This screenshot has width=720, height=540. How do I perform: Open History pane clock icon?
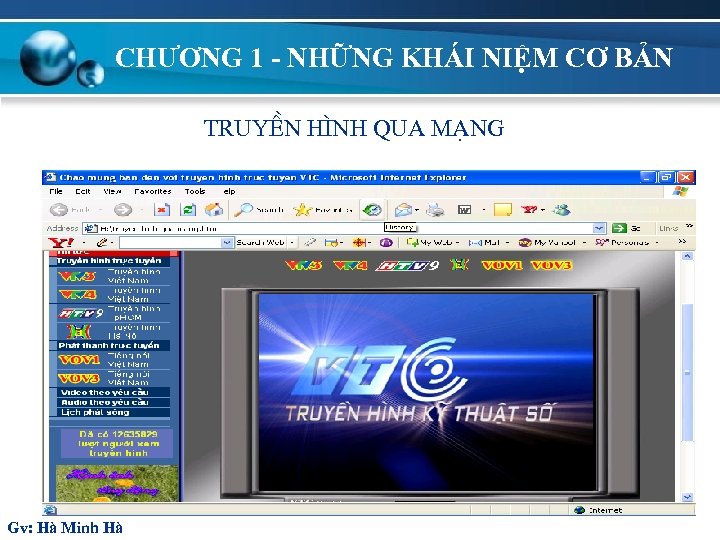[372, 210]
